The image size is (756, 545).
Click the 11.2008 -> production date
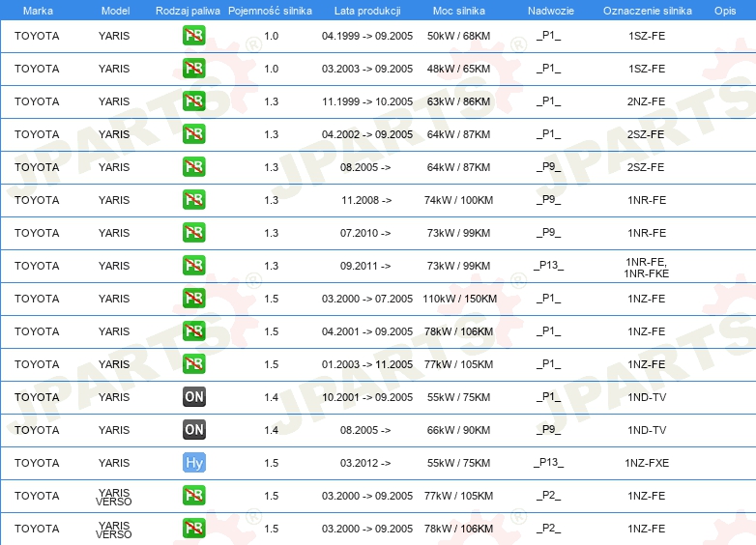[366, 200]
